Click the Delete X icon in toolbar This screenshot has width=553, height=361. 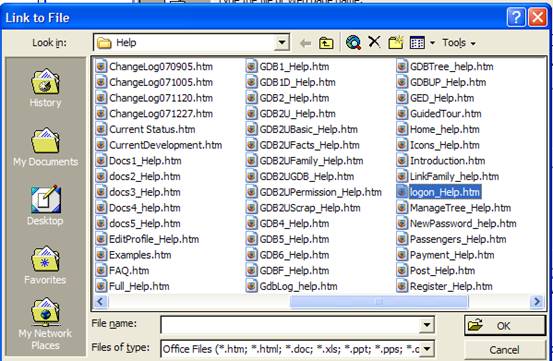click(374, 42)
